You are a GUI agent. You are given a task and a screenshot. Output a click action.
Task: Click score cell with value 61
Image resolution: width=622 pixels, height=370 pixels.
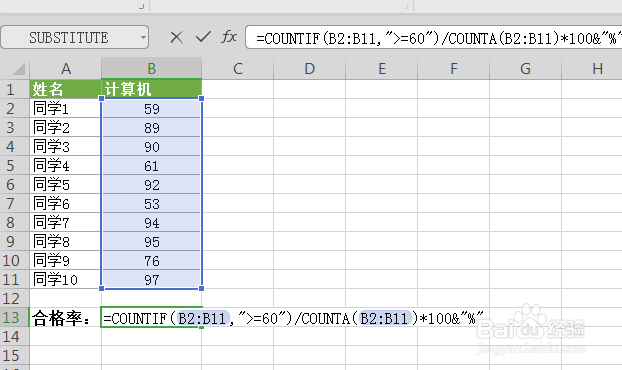point(152,165)
